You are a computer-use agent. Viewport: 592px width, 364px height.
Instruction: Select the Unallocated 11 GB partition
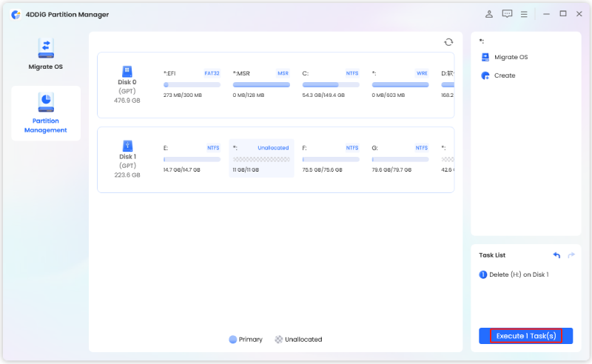(261, 158)
